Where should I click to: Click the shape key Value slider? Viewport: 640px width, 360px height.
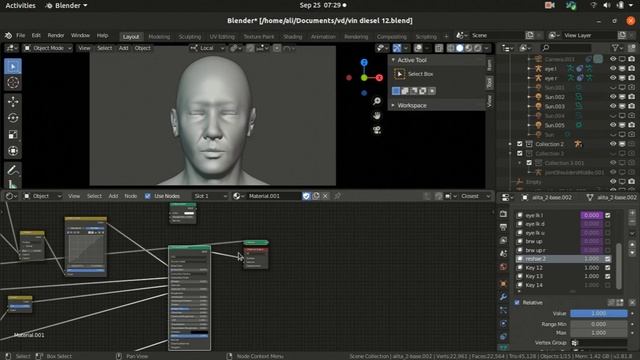pos(599,313)
